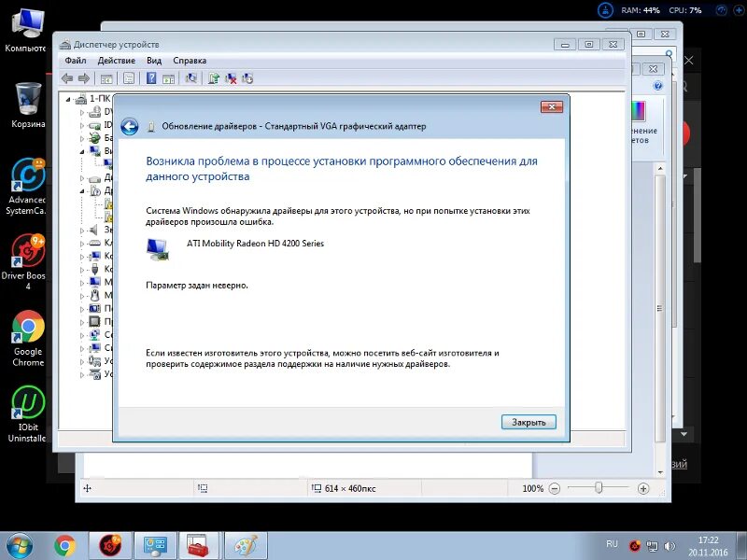Toggle the console tree toolbar icon
This screenshot has width=747, height=560.
click(106, 78)
